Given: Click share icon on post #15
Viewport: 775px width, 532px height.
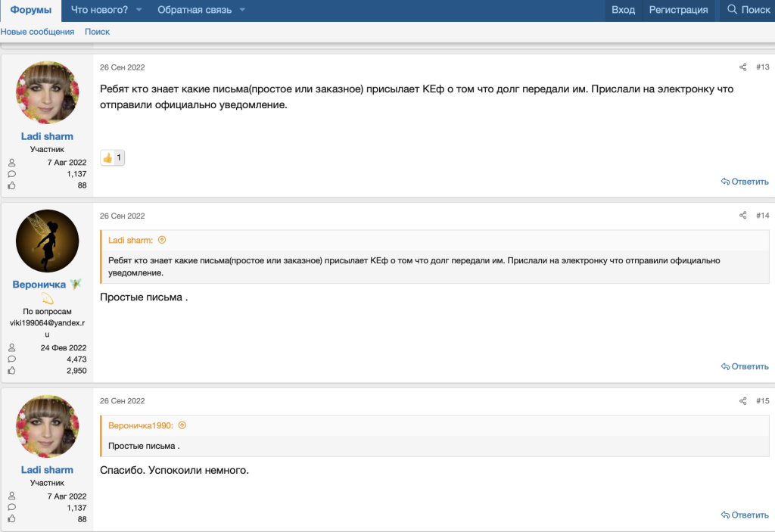Looking at the screenshot, I should (x=742, y=401).
